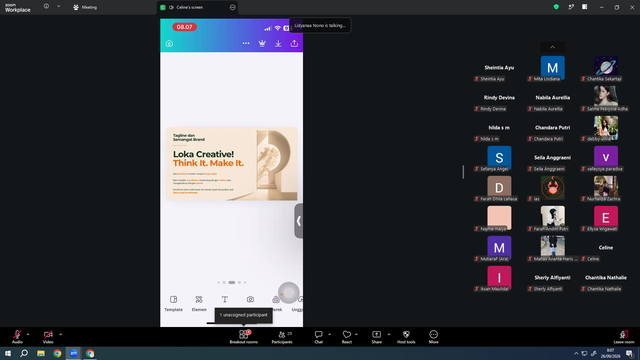Switch to the Meeting tab

85,7
